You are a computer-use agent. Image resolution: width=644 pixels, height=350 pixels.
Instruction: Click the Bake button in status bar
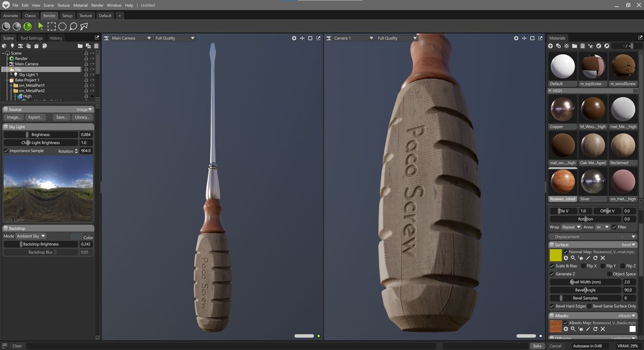537,346
